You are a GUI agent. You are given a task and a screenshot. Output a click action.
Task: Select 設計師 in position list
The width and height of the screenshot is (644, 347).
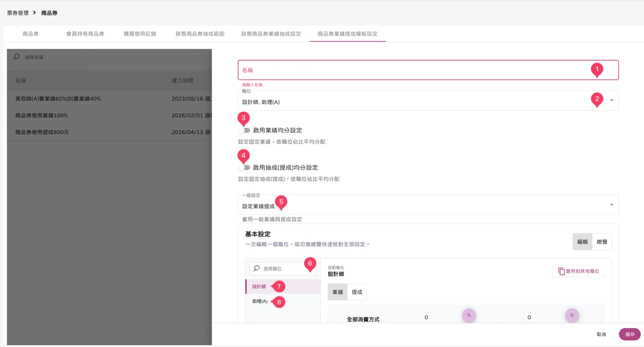coord(283,286)
